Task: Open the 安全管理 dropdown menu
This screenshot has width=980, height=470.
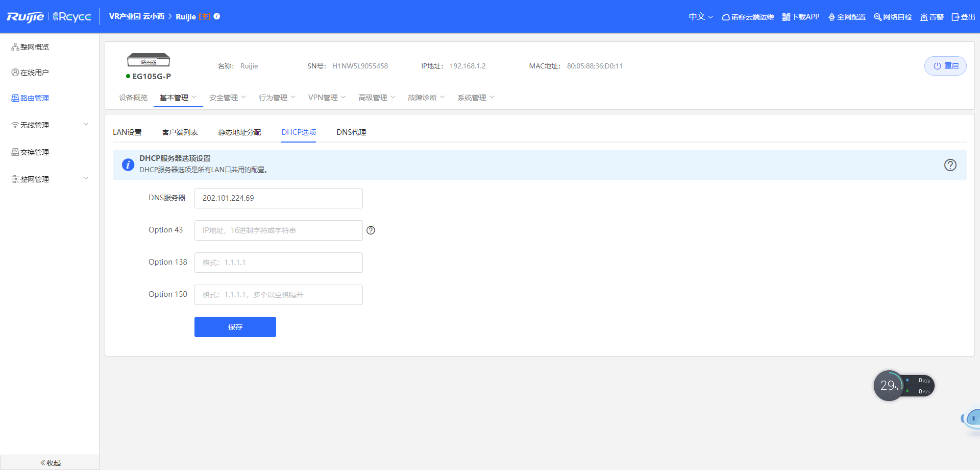Action: click(227, 98)
